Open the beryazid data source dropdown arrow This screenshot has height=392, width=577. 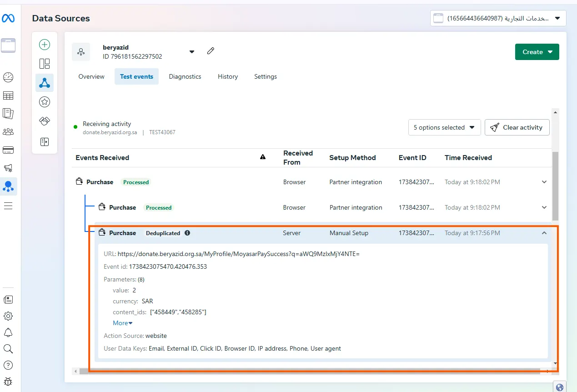pyautogui.click(x=192, y=52)
